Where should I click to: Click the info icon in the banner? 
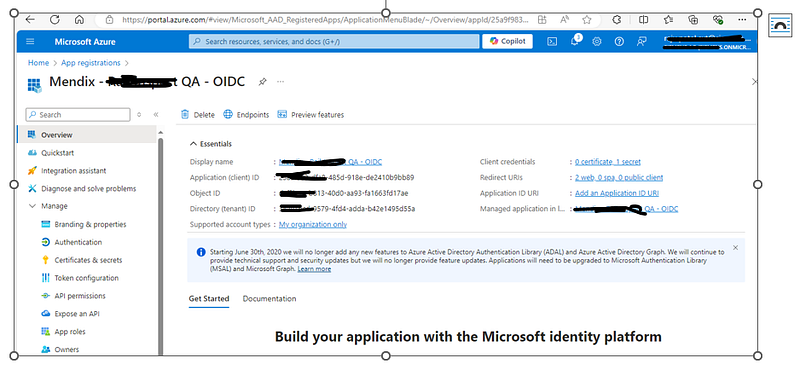click(201, 252)
